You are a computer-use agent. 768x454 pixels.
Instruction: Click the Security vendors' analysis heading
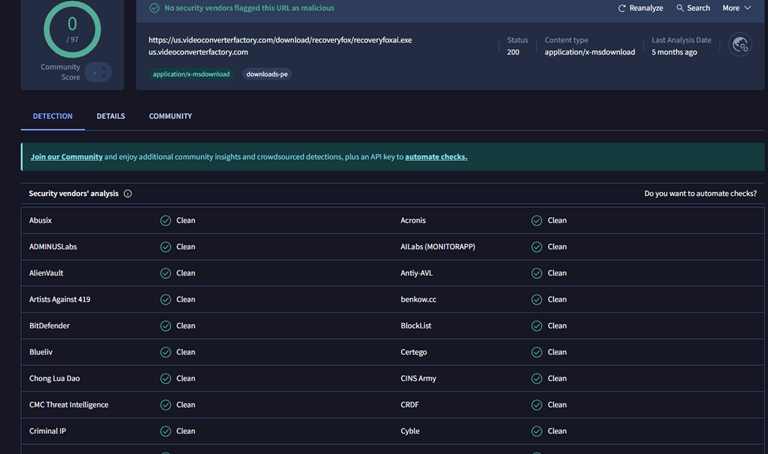coord(73,193)
